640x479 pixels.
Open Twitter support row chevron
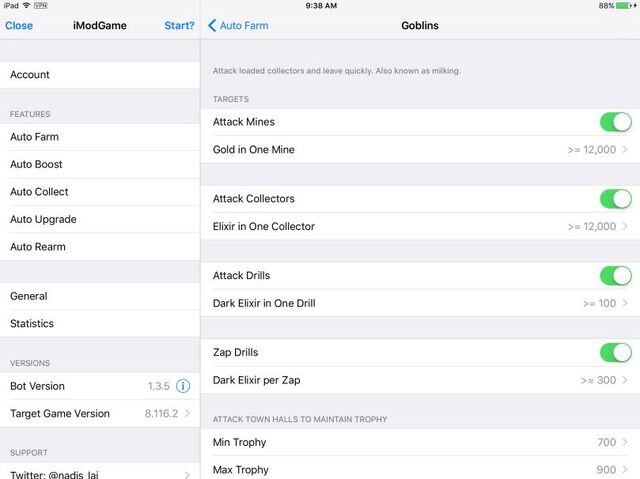187,475
